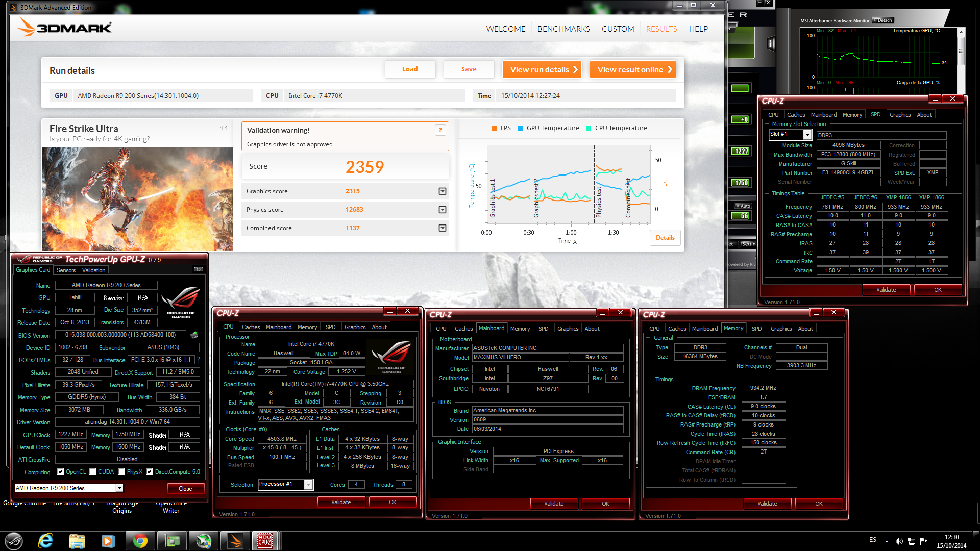Click the Afterburner monitor scrollbar thumb
Viewport: 980px width, 551px height.
(x=961, y=51)
